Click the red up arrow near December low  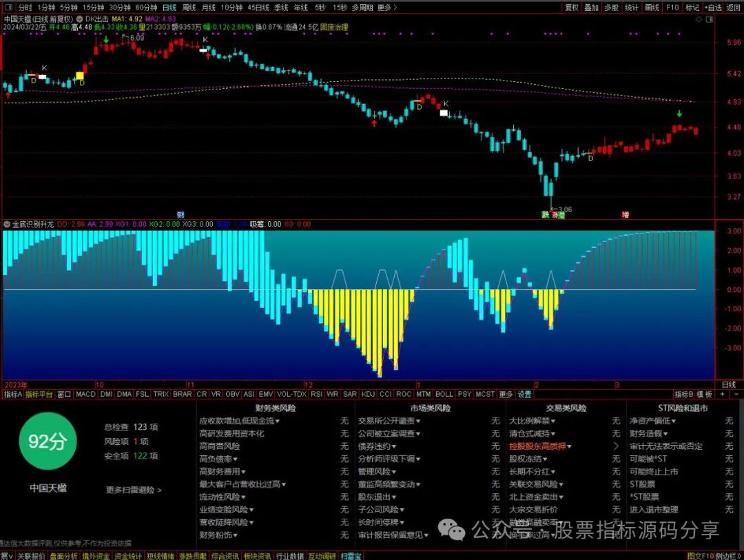pyautogui.click(x=374, y=123)
